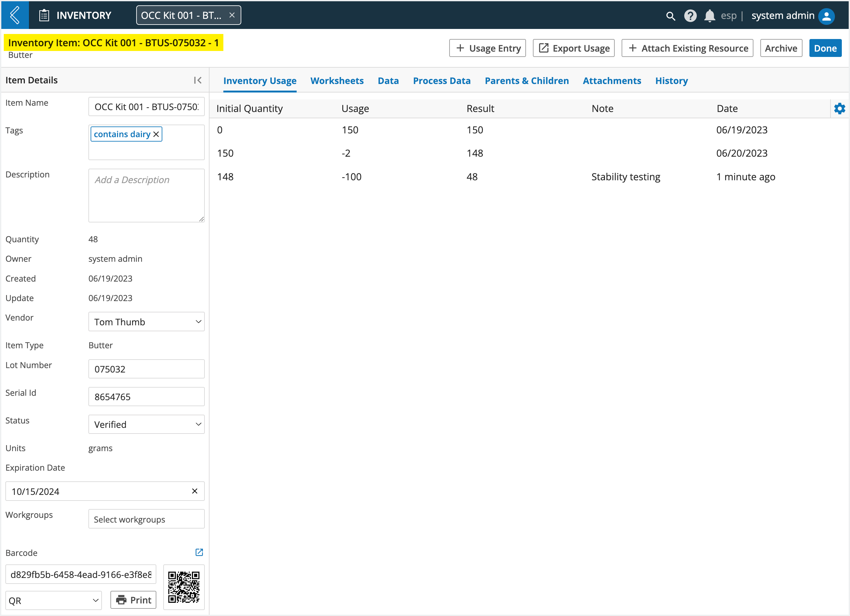Click the QR code thumbnail

tap(184, 587)
